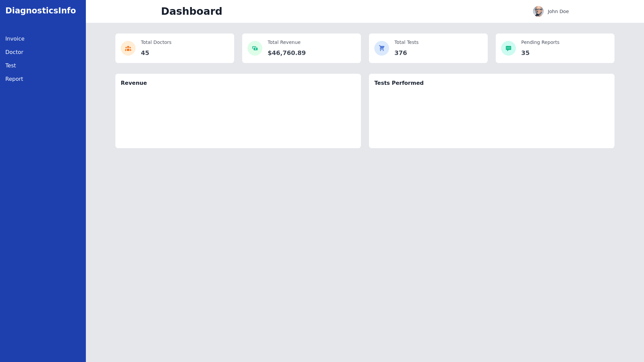
Task: Open the Invoice page from sidebar
Action: click(x=15, y=39)
